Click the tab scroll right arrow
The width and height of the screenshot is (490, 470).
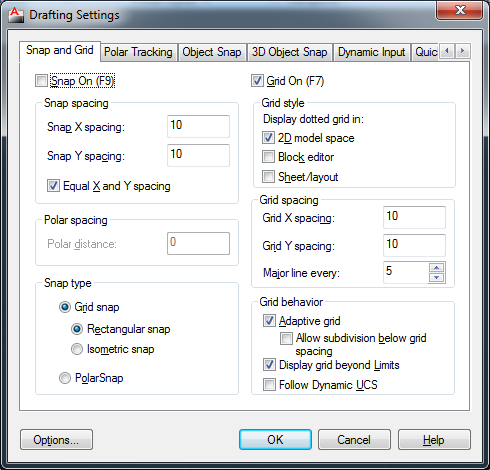462,51
